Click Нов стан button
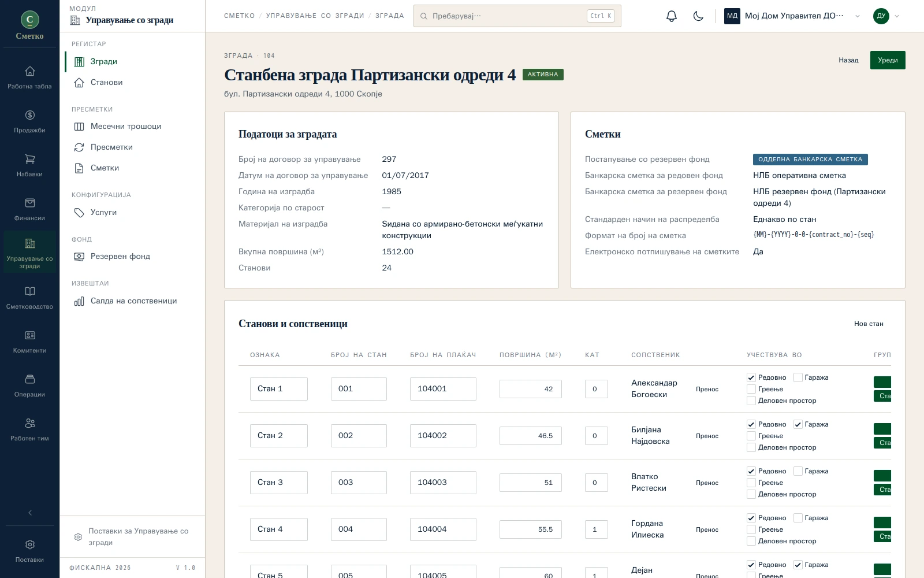The width and height of the screenshot is (924, 578). coord(869,324)
